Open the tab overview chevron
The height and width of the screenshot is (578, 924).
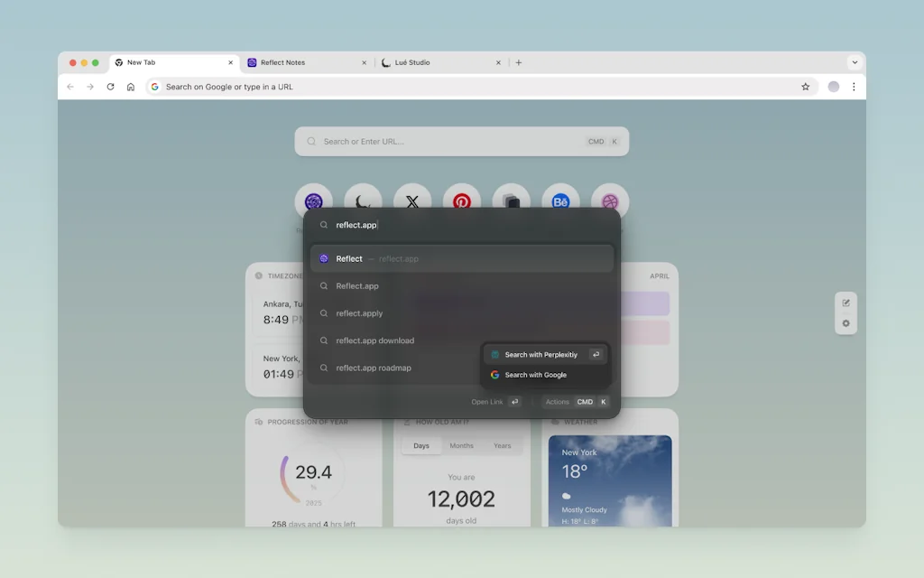click(855, 62)
